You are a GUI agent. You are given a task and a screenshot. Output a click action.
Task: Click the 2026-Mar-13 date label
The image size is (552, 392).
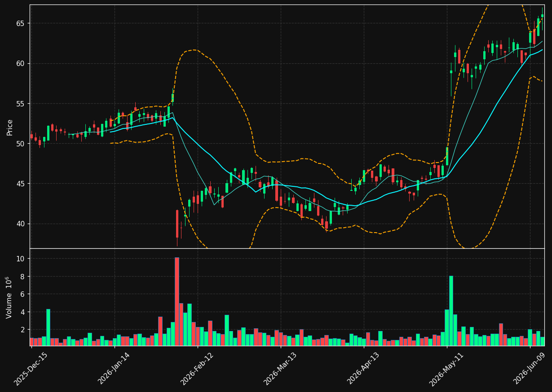click(x=280, y=369)
